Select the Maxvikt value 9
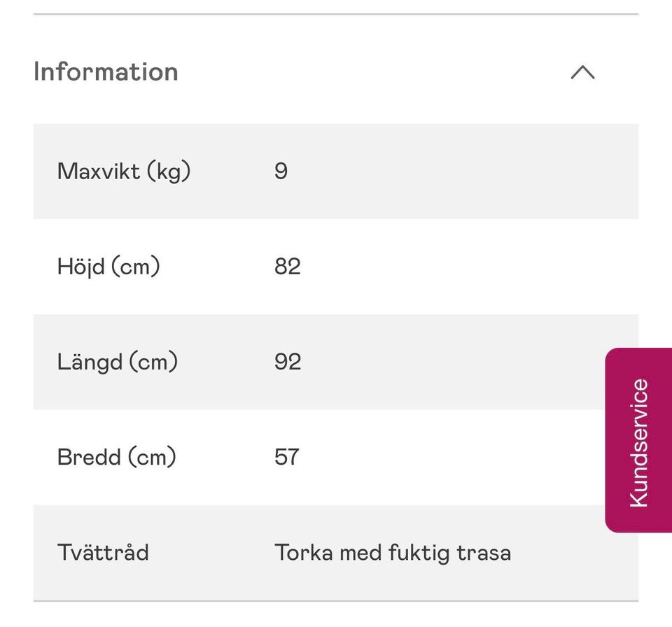This screenshot has height=627, width=672. pos(281,171)
